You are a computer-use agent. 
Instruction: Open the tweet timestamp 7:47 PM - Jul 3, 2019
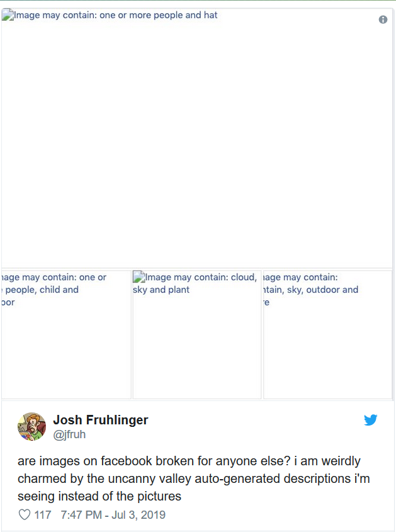pyautogui.click(x=113, y=514)
